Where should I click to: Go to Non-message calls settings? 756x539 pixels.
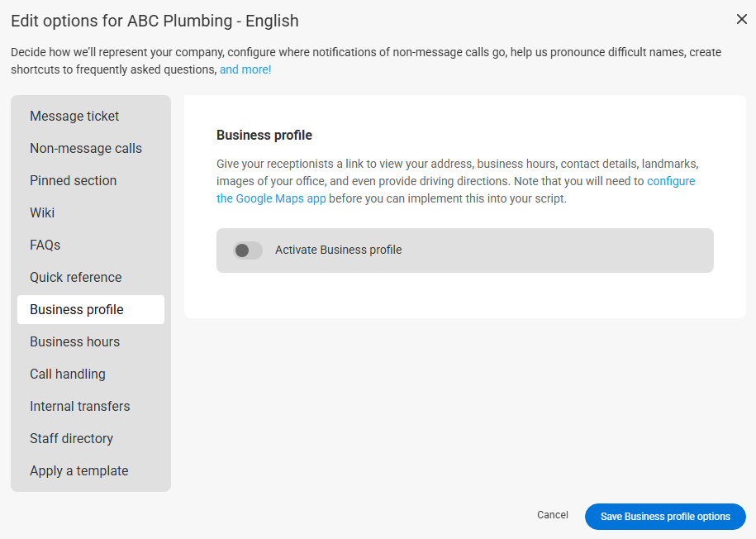(86, 149)
